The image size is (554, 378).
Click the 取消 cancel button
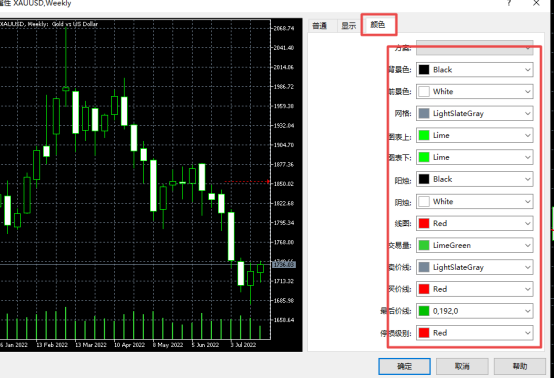[462, 366]
